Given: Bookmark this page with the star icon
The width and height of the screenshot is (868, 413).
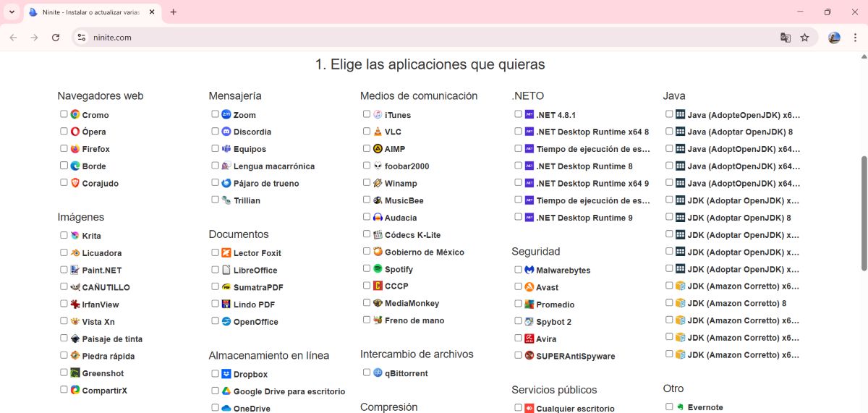Looking at the screenshot, I should tap(804, 38).
